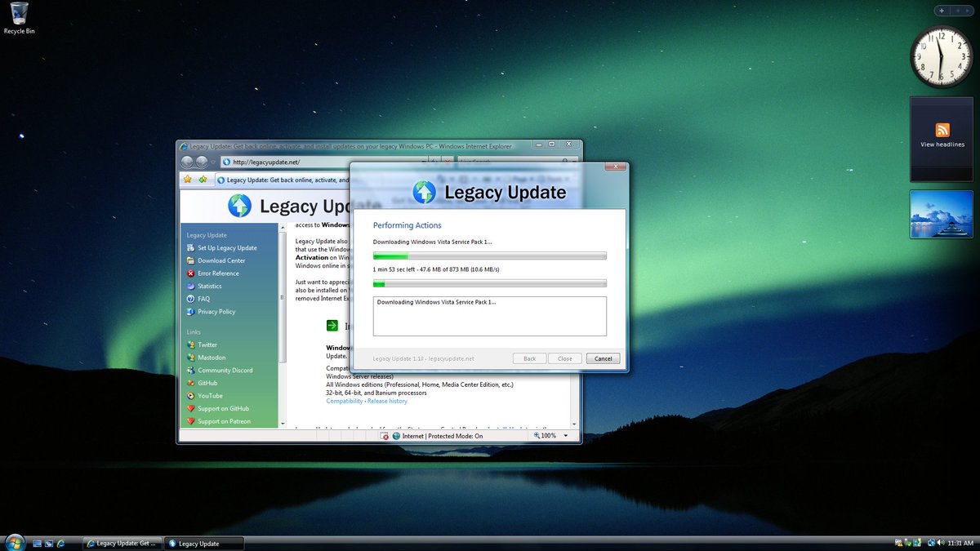Click the slideshow picture gadget

(942, 215)
